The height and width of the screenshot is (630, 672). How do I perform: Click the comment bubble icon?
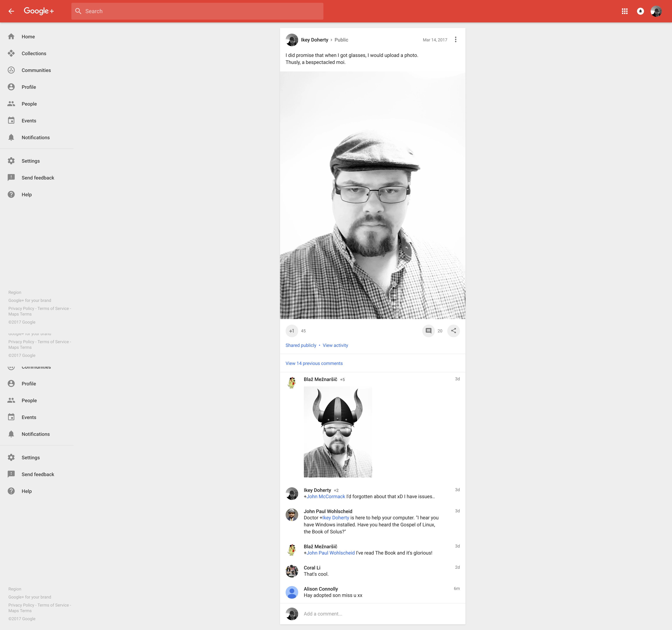point(428,331)
